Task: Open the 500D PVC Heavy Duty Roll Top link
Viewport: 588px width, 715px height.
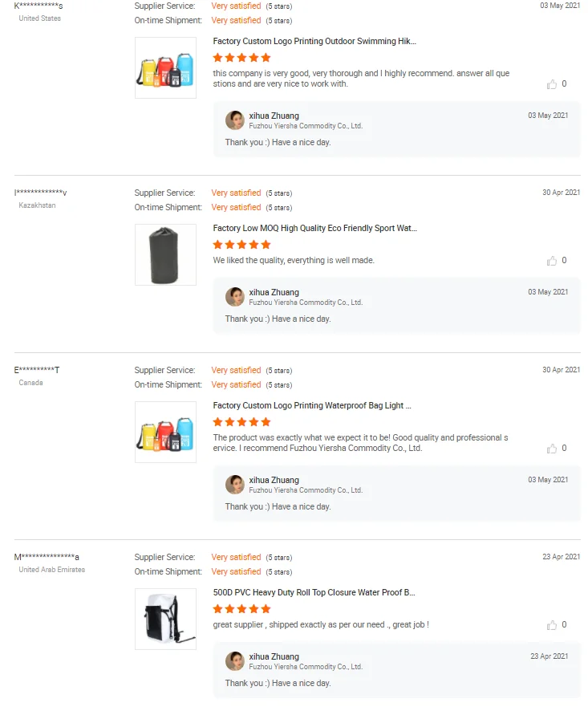Action: (x=314, y=593)
